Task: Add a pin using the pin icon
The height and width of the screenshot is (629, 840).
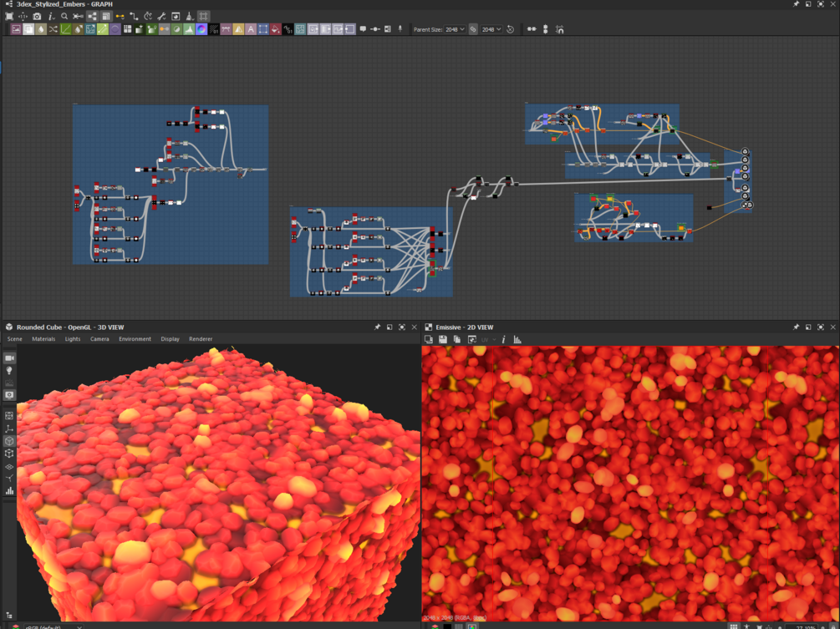Action: [400, 29]
